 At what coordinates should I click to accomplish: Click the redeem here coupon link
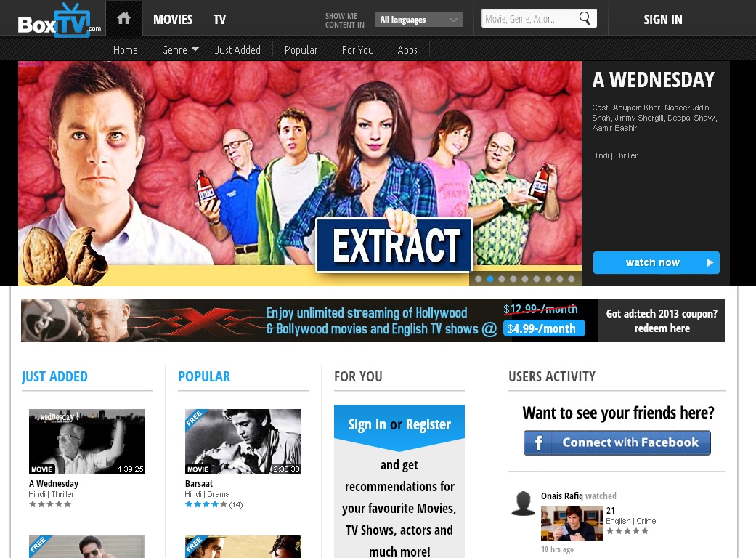(662, 328)
